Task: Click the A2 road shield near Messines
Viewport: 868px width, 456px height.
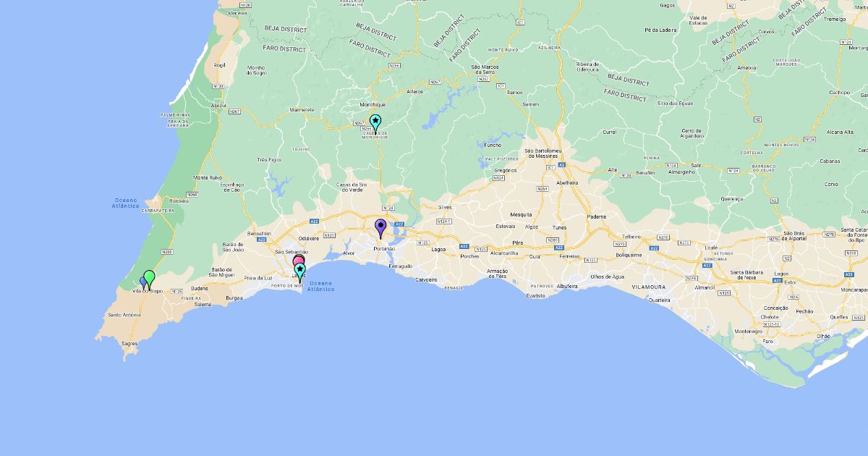Action: click(561, 165)
